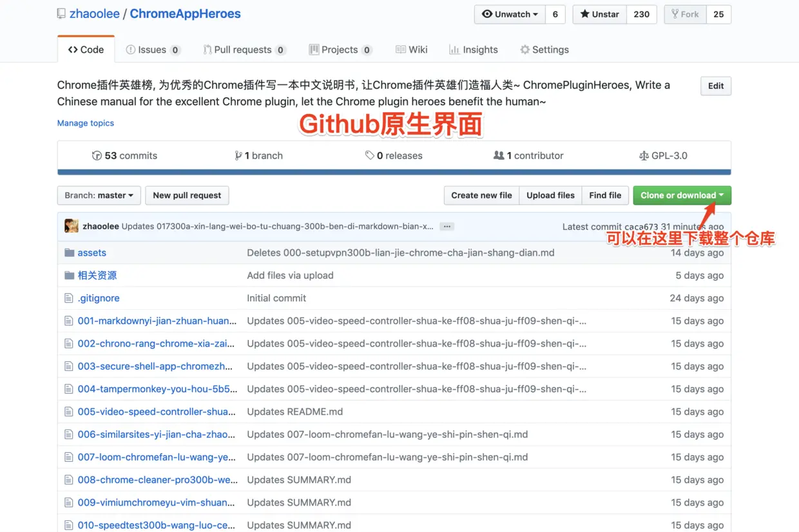Click the Manage topics link
This screenshot has height=532, width=799.
pyautogui.click(x=86, y=123)
